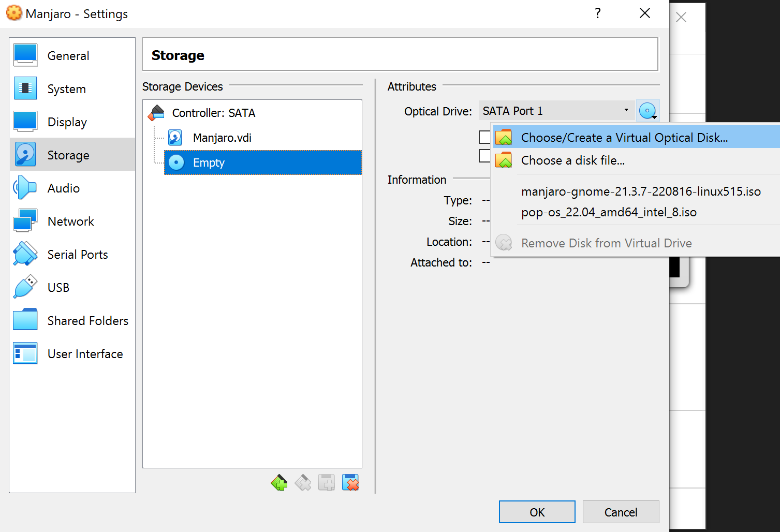Click the add attachment icon
Viewport: 780px width, 532px height.
coord(327,483)
